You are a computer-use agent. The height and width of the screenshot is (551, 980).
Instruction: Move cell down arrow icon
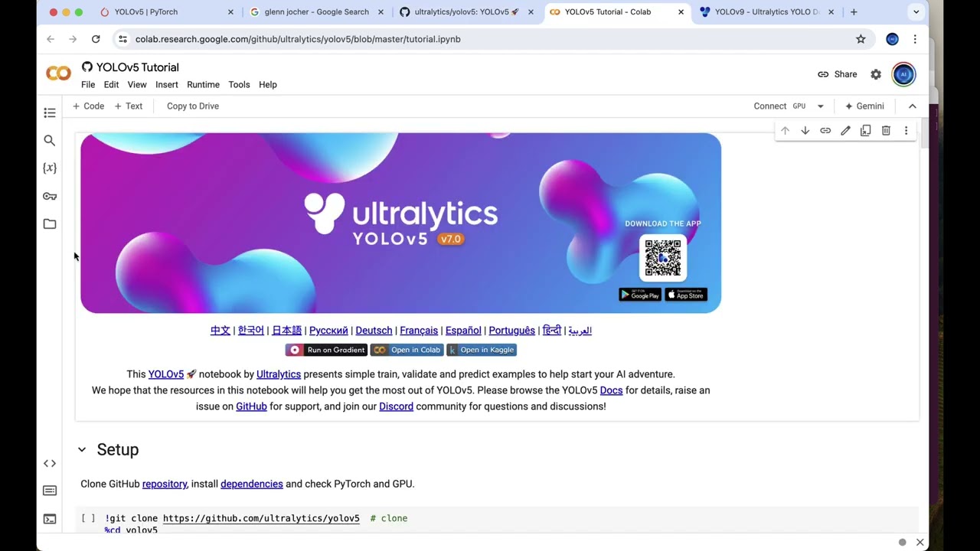pyautogui.click(x=805, y=131)
